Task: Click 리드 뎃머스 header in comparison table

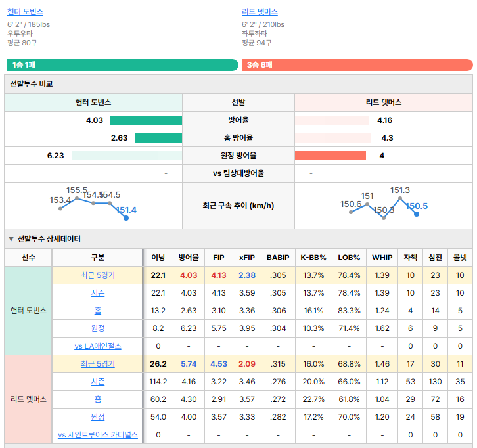Action: [384, 102]
